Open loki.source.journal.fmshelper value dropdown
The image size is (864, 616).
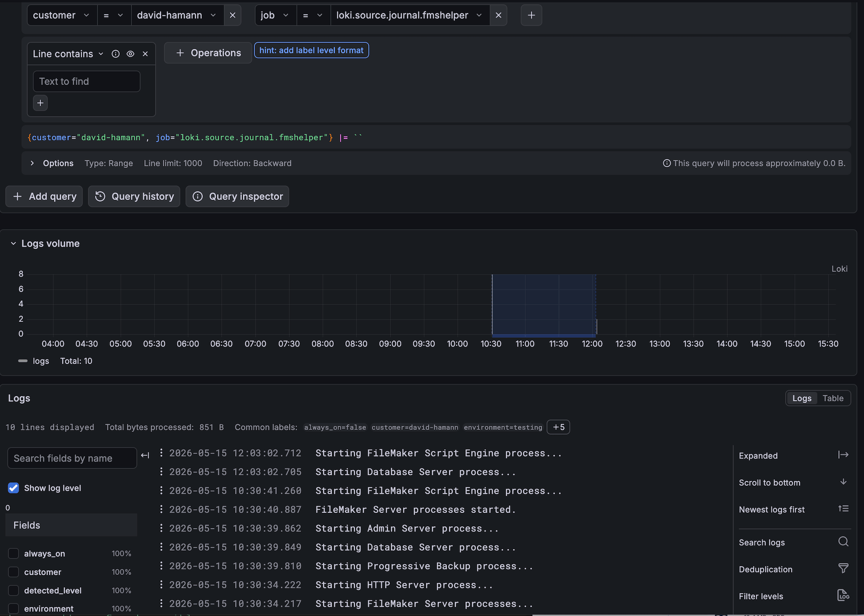pos(410,15)
